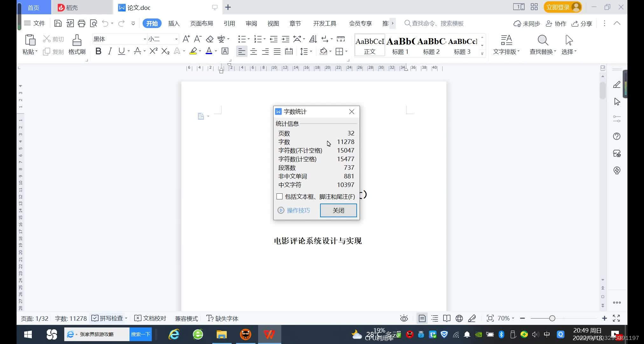The height and width of the screenshot is (344, 644).
Task: Switch to the 页面布局 tab
Action: [x=201, y=23]
